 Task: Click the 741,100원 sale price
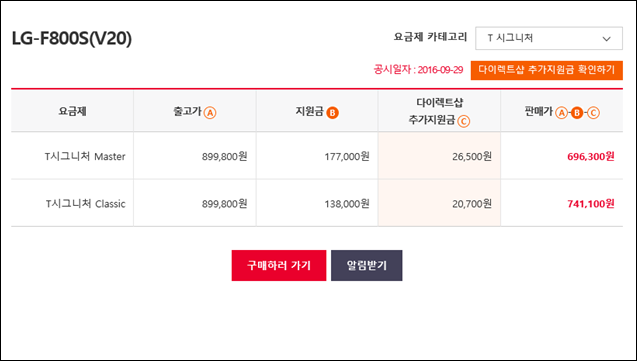pyautogui.click(x=591, y=203)
